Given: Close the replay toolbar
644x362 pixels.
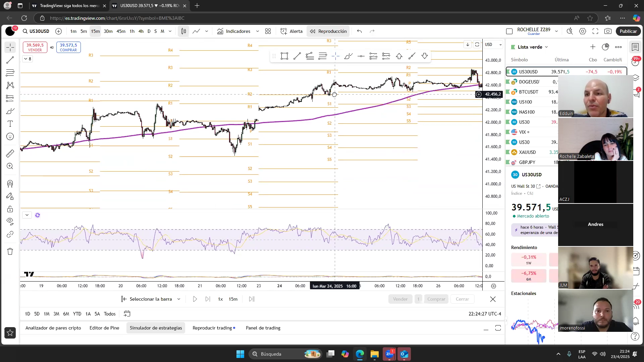Looking at the screenshot, I should 493,299.
